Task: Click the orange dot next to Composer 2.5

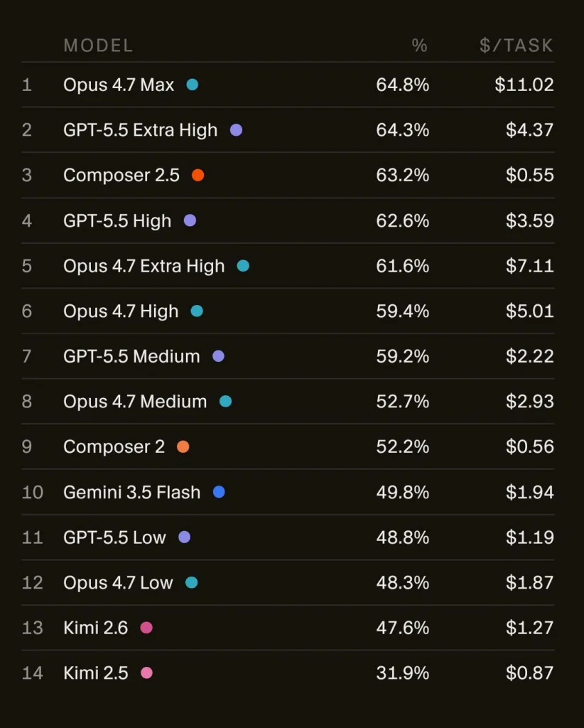Action: coord(198,175)
